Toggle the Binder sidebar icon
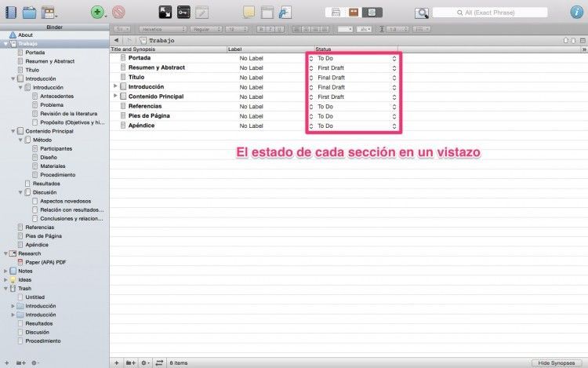 pos(10,13)
